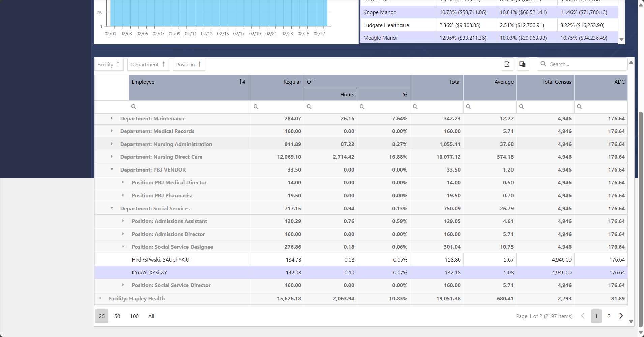Go to next page arrow
This screenshot has height=337, width=644.
click(621, 316)
